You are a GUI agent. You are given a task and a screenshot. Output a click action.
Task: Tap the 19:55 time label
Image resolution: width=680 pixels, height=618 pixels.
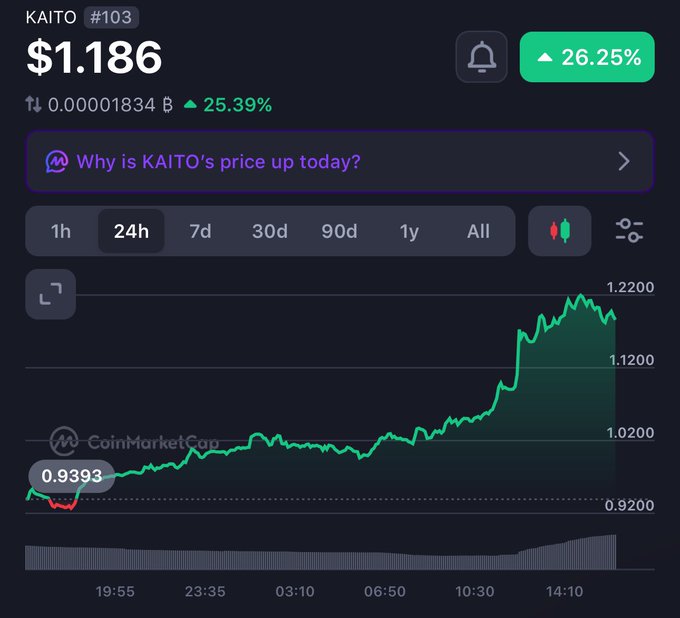(x=115, y=591)
